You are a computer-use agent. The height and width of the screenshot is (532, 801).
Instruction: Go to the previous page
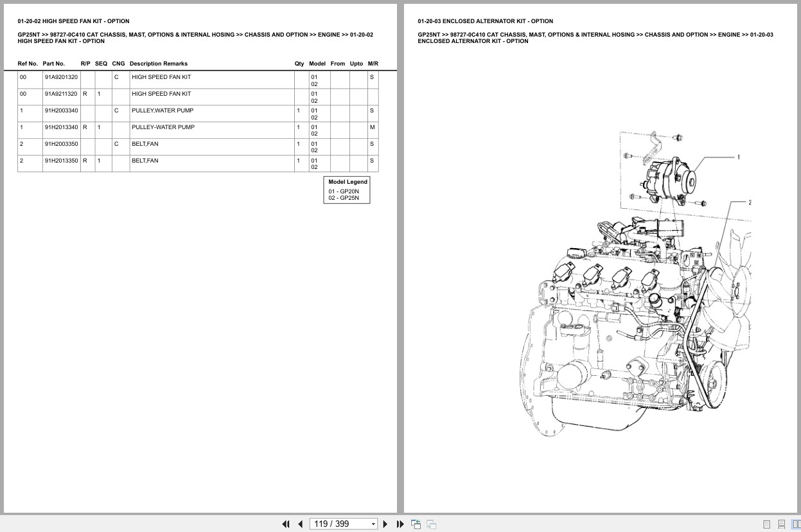(300, 524)
